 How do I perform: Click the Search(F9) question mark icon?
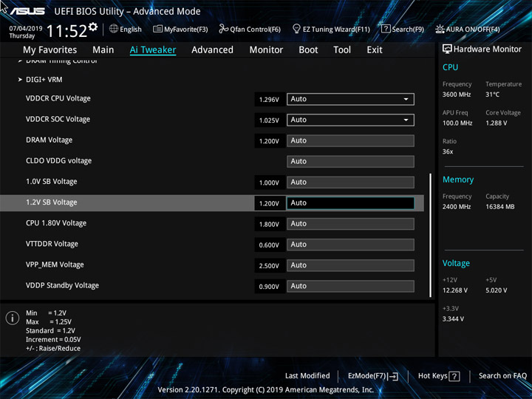(x=386, y=29)
